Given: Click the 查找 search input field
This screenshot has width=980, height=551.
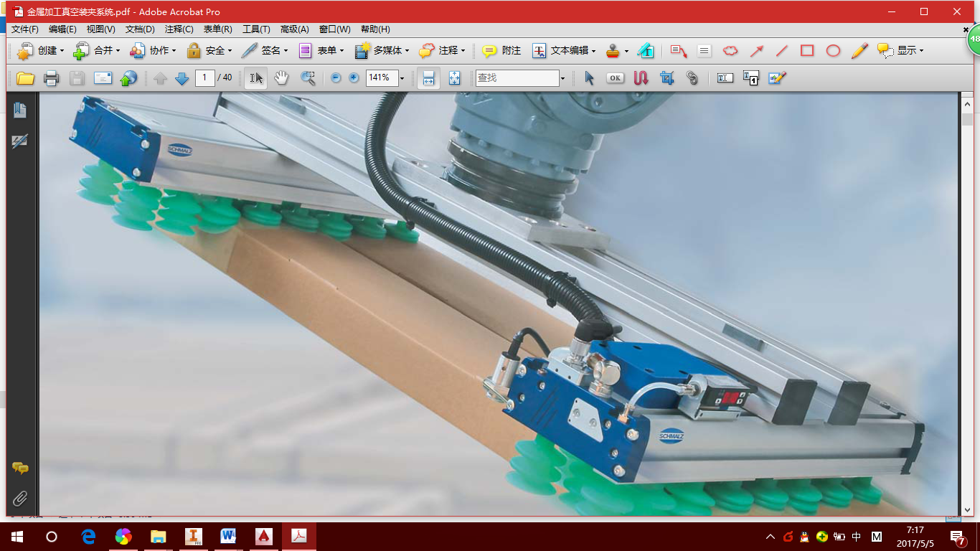Looking at the screenshot, I should point(517,78).
